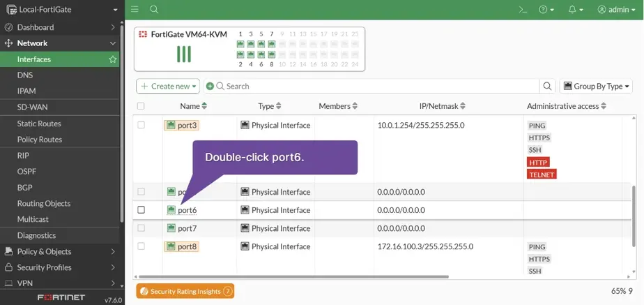This screenshot has height=305, width=644.
Task: Click HTTP red tag in port3 row
Action: click(538, 163)
